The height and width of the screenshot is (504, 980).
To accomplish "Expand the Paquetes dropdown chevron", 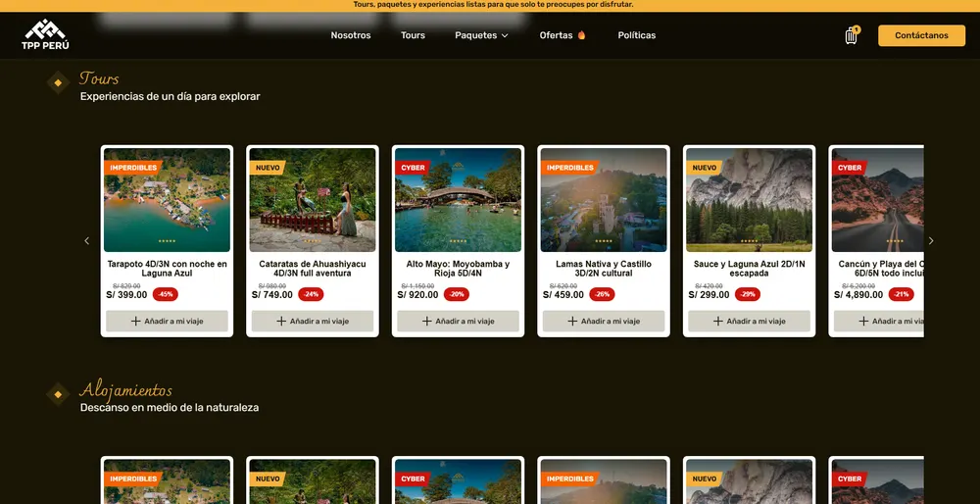I will pos(505,35).
